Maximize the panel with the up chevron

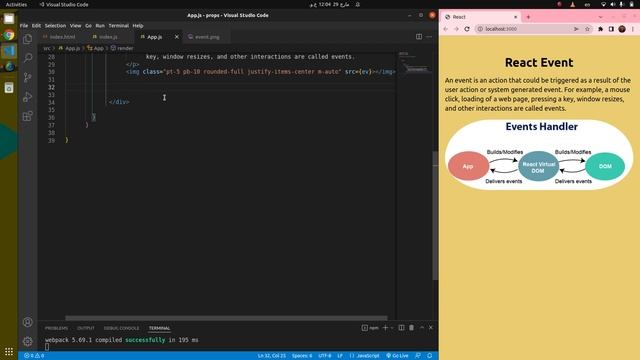point(422,328)
